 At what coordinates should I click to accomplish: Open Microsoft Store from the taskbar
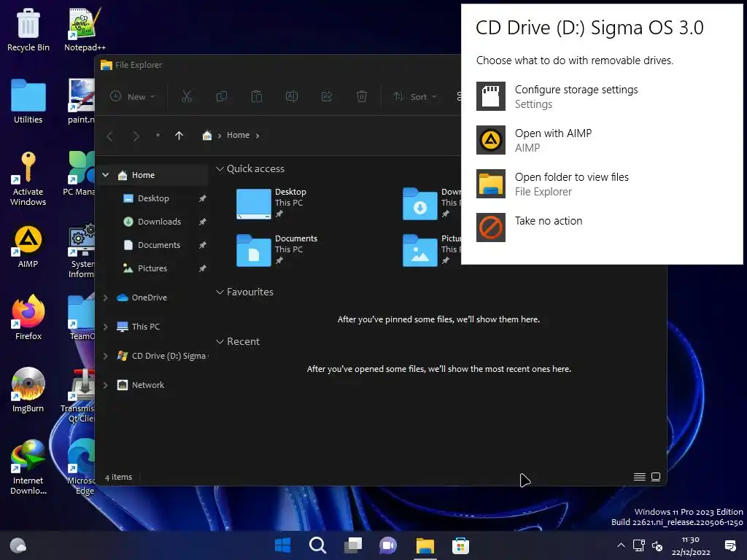(460, 545)
